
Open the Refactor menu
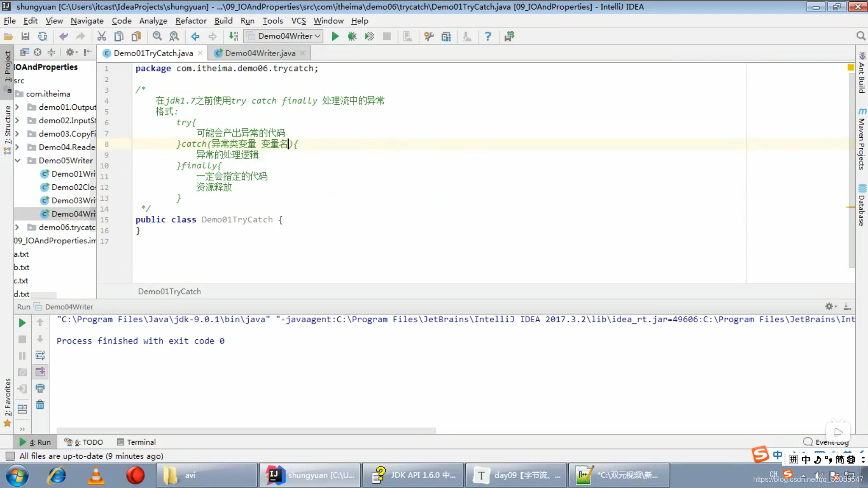click(x=191, y=21)
